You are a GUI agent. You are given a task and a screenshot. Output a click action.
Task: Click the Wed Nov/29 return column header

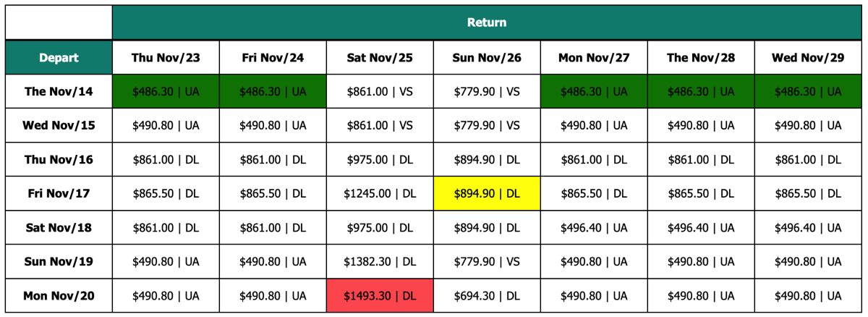pos(808,57)
